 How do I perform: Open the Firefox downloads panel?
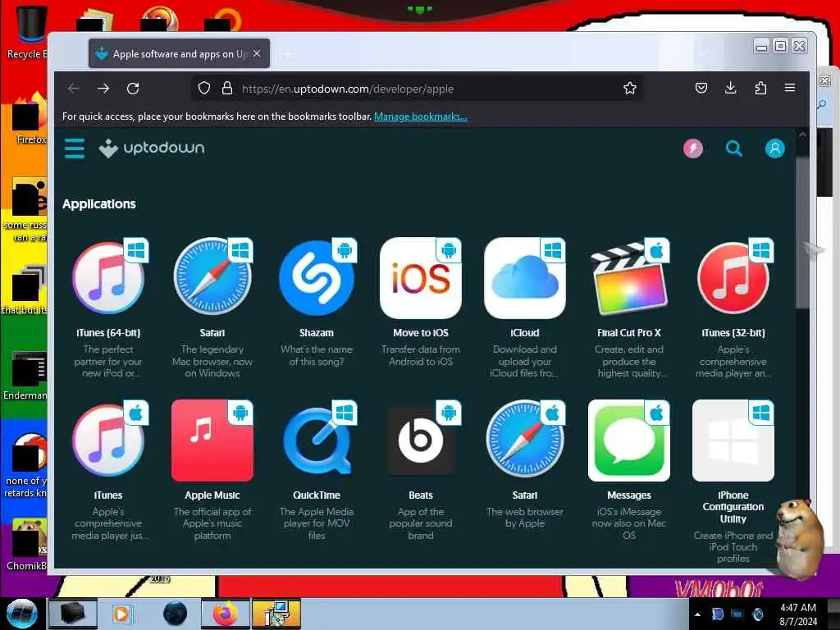point(731,88)
